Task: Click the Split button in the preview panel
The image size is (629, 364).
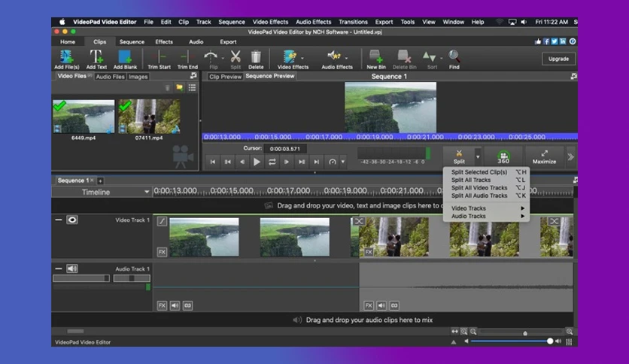Action: click(459, 156)
